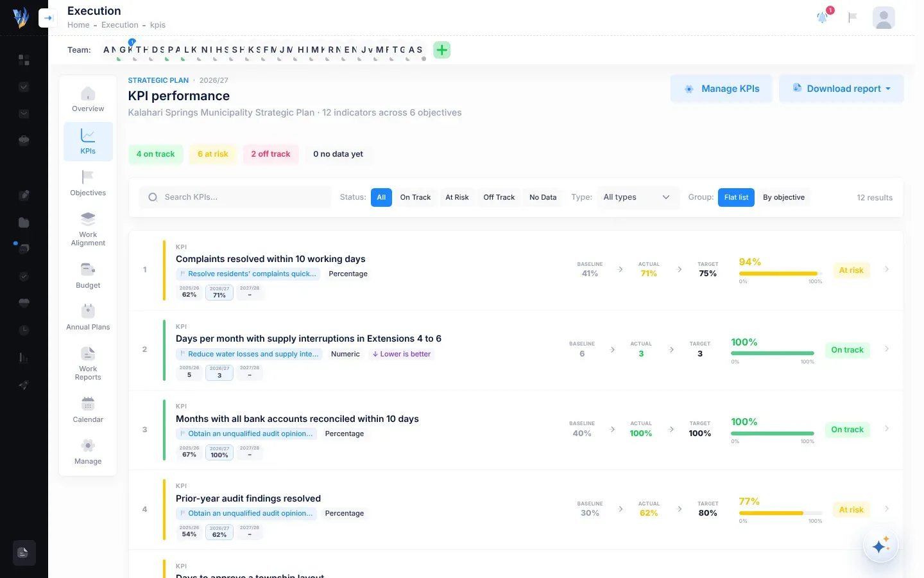Open the Annual Plans section

coord(88,318)
